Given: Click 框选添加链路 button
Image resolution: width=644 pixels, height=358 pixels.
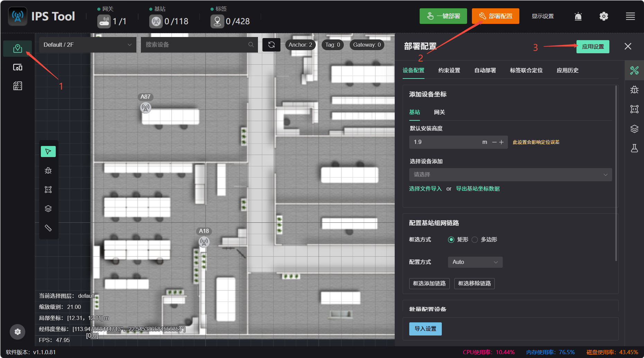Looking at the screenshot, I should coord(429,284).
